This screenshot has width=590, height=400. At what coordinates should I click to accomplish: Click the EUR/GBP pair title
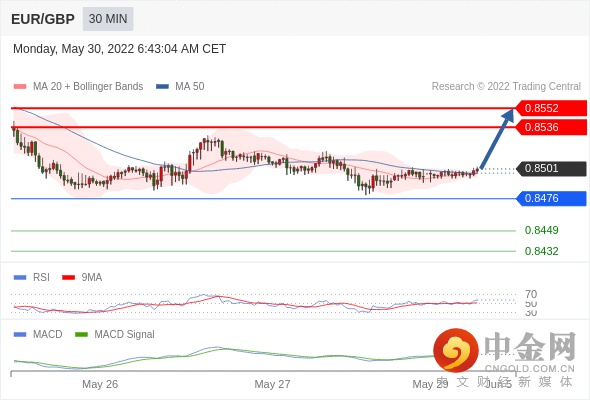click(43, 19)
